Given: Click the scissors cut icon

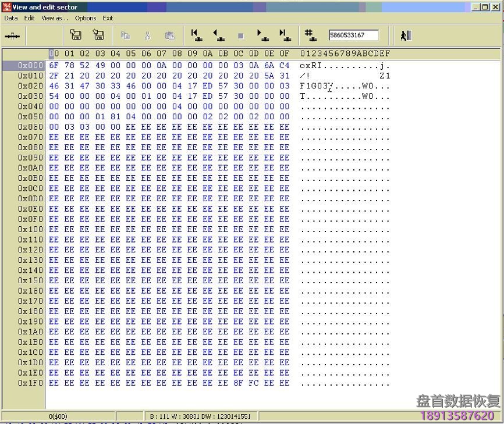Looking at the screenshot, I should coord(147,35).
